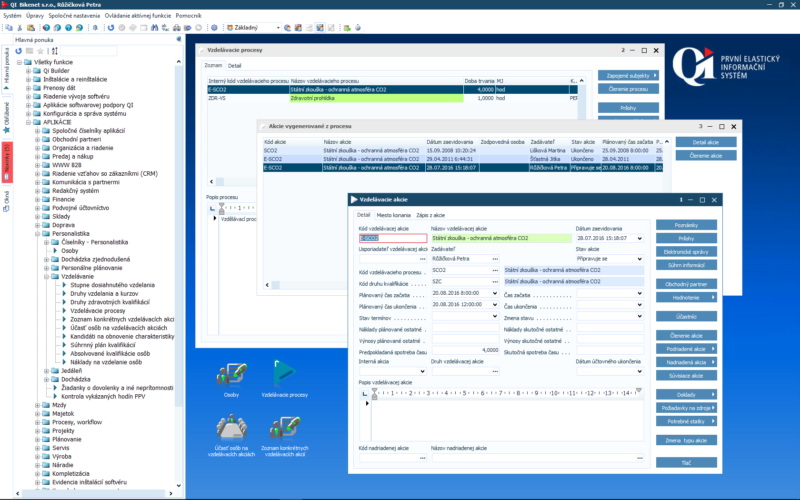The height and width of the screenshot is (500, 800).
Task: Click the Kód vzdelávacej akcie input field
Action: tap(392, 239)
